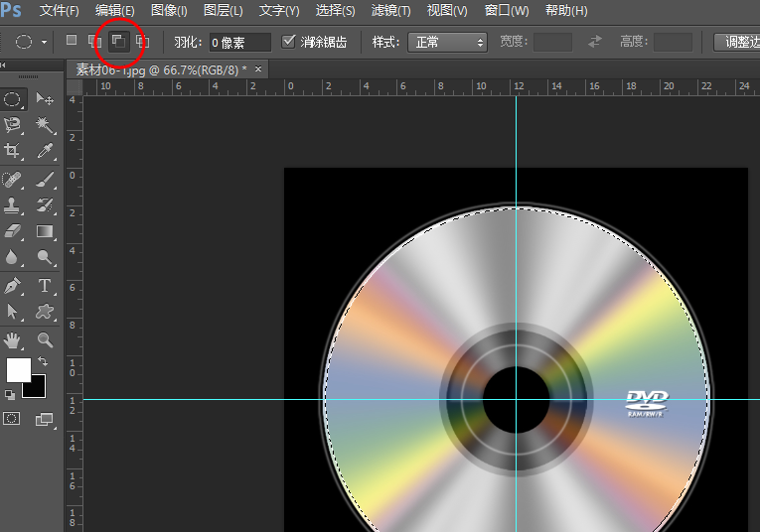760x532 pixels.
Task: Open the 图像(I) menu
Action: 169,10
